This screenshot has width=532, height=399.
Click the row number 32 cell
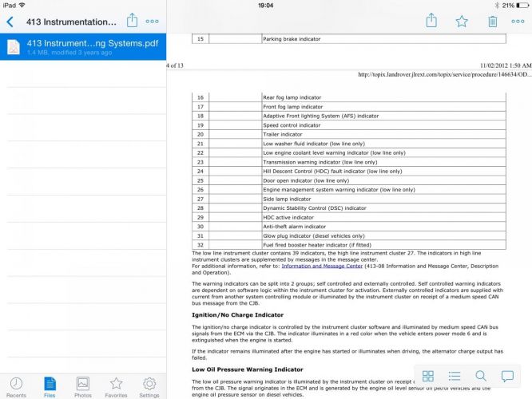pyautogui.click(x=200, y=245)
